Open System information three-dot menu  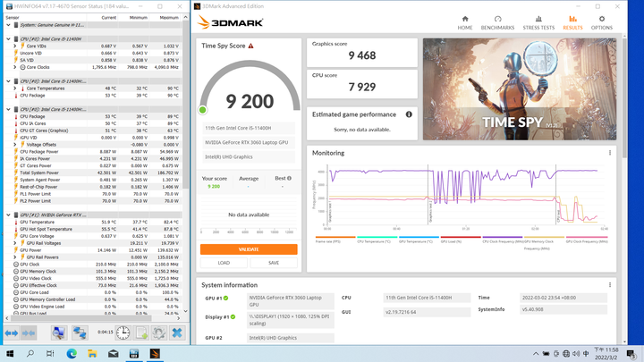[x=609, y=285]
